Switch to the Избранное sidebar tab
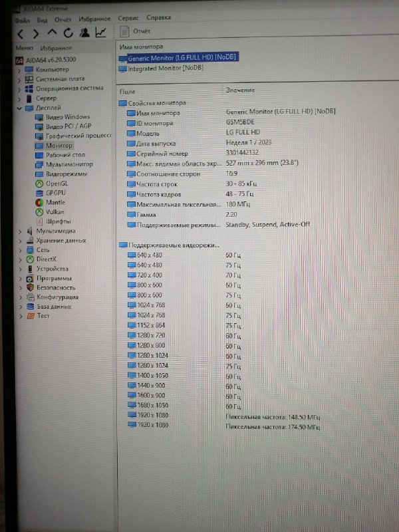399x532 pixels. pos(56,48)
